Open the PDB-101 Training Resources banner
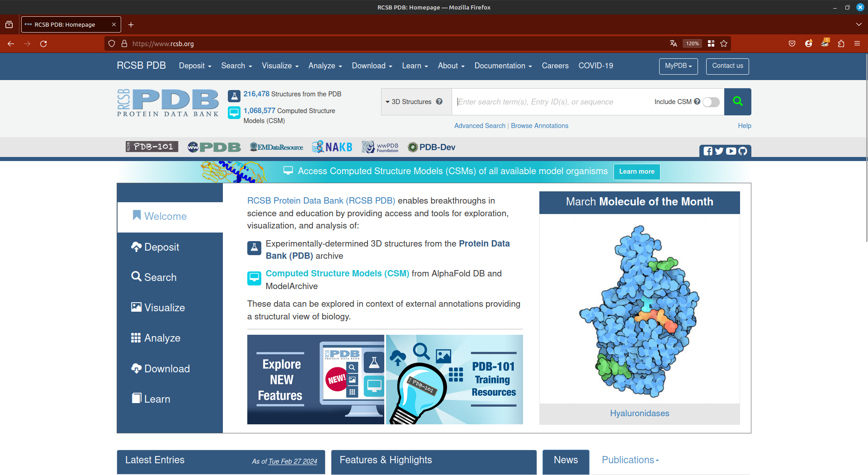The image size is (868, 475). coord(454,380)
